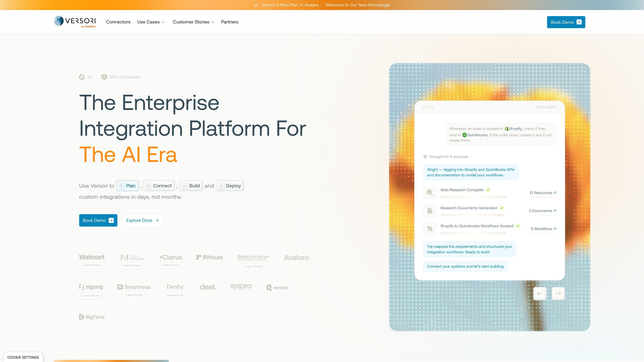The image size is (644, 362).
Task: Select the Build step tab
Action: pos(191,186)
